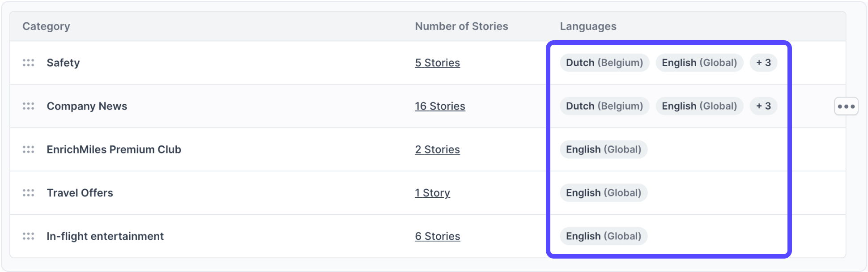Click the drag handle beside Safety
868x272 pixels.
(28, 63)
